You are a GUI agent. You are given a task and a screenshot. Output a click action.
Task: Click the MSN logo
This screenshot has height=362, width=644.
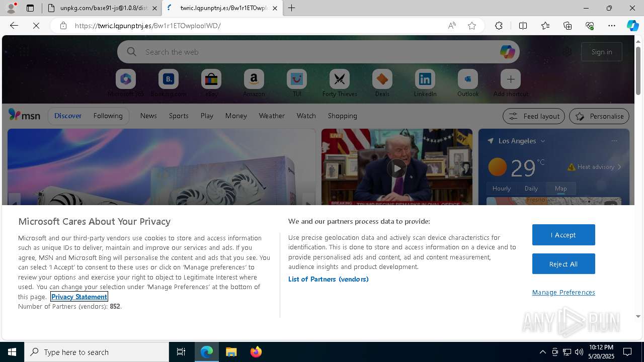24,115
